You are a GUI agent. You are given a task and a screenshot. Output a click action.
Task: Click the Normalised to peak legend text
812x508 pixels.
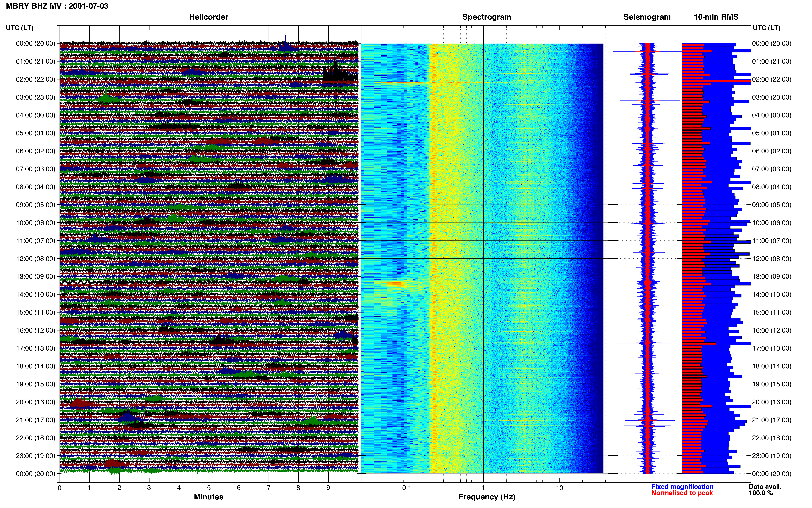coord(682,493)
